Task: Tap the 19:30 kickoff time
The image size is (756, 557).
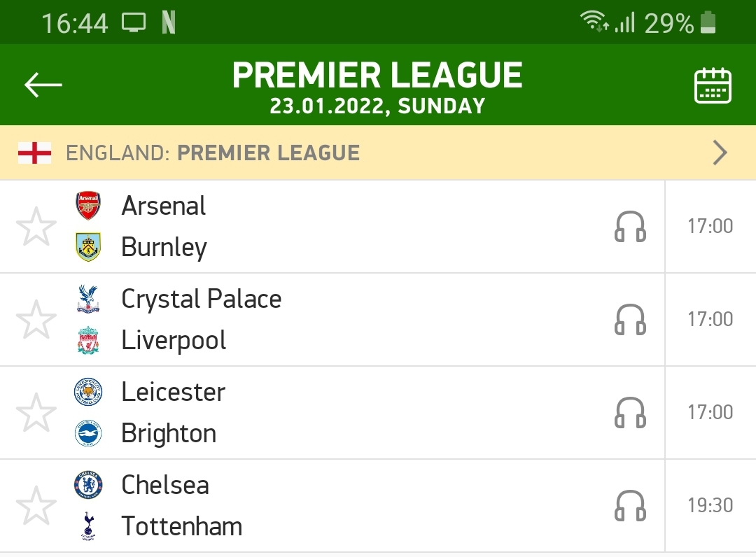Action: tap(710, 505)
